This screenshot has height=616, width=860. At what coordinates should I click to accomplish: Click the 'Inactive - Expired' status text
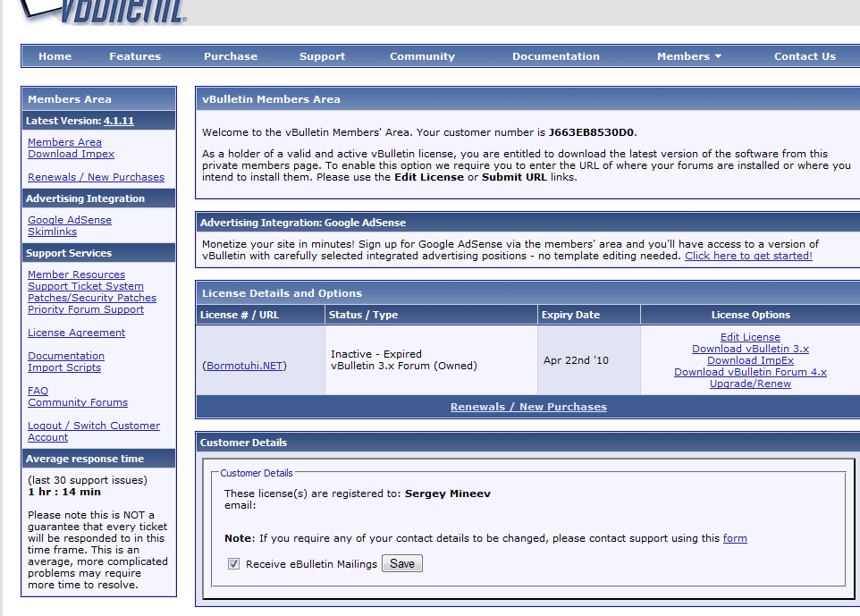(x=376, y=354)
